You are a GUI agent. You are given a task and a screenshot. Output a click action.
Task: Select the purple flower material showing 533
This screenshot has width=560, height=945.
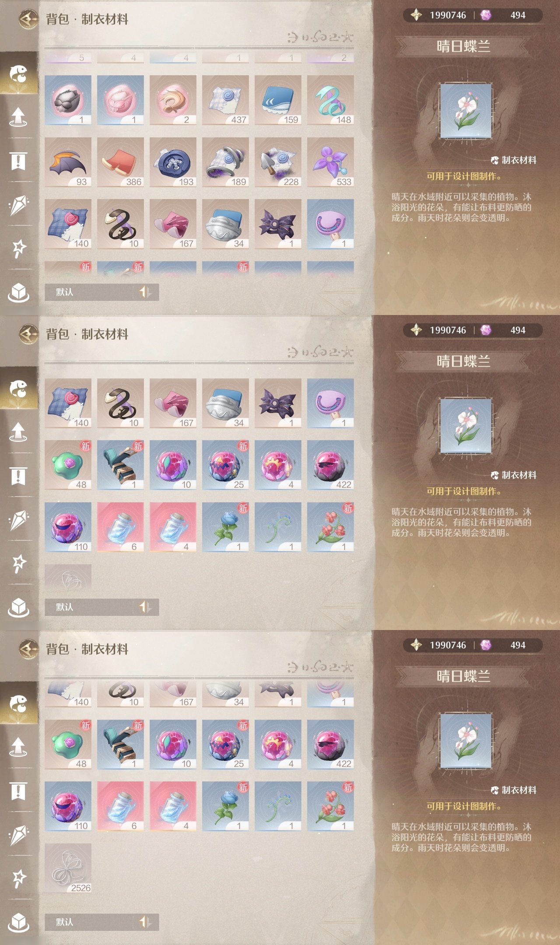point(330,162)
